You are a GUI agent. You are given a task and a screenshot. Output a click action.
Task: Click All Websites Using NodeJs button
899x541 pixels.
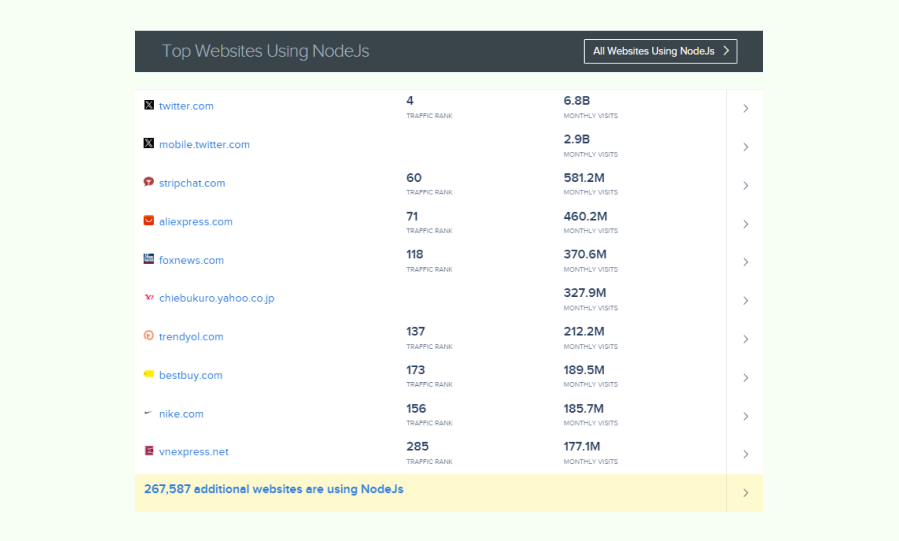pos(660,51)
